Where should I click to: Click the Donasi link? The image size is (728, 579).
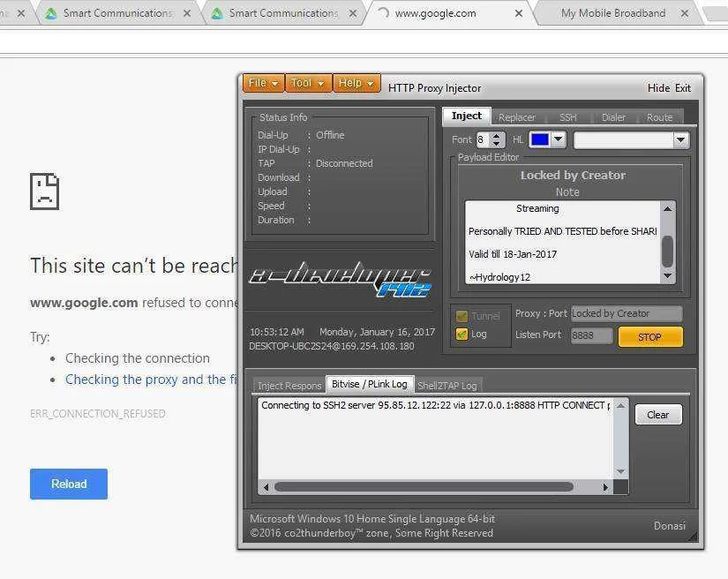tap(669, 526)
